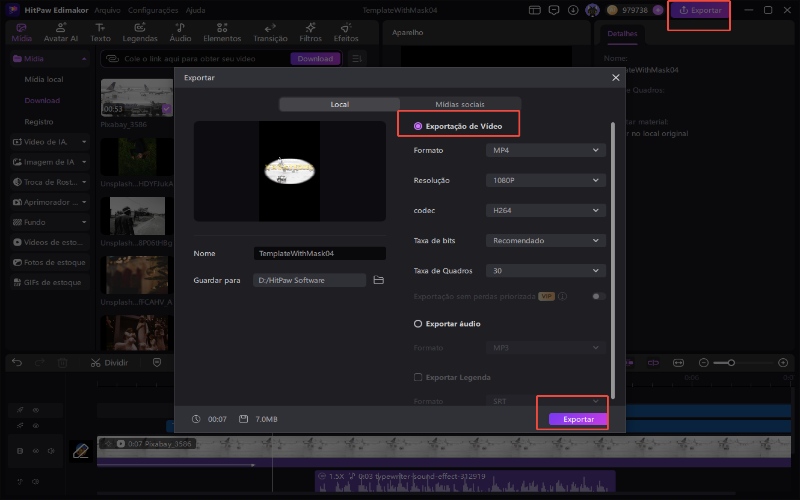Adjust the timeline zoom slider
800x500 pixels.
tap(731, 362)
